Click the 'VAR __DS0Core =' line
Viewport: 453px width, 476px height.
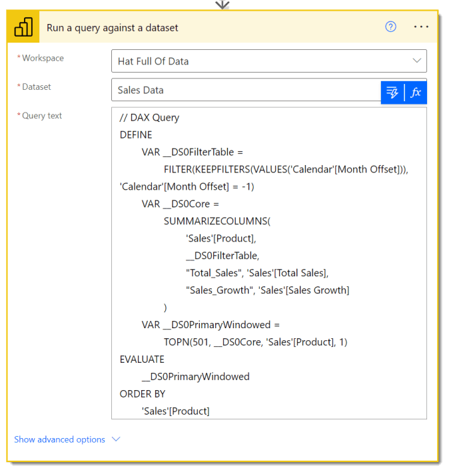[x=180, y=204]
